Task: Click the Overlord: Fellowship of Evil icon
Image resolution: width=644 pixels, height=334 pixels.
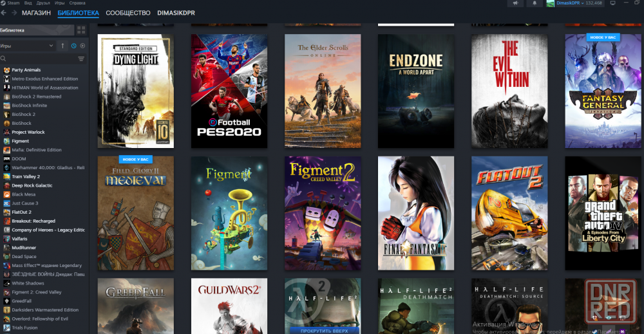Action: pos(6,319)
